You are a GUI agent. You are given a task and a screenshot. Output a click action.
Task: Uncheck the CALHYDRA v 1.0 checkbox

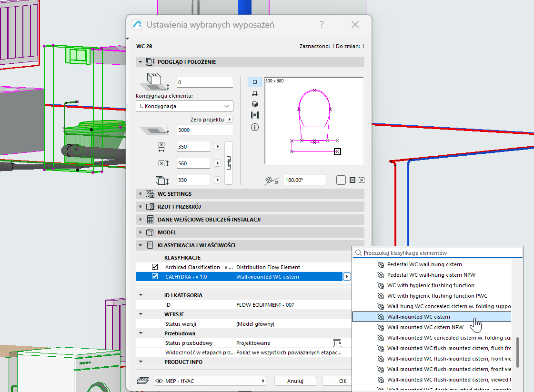coord(155,277)
